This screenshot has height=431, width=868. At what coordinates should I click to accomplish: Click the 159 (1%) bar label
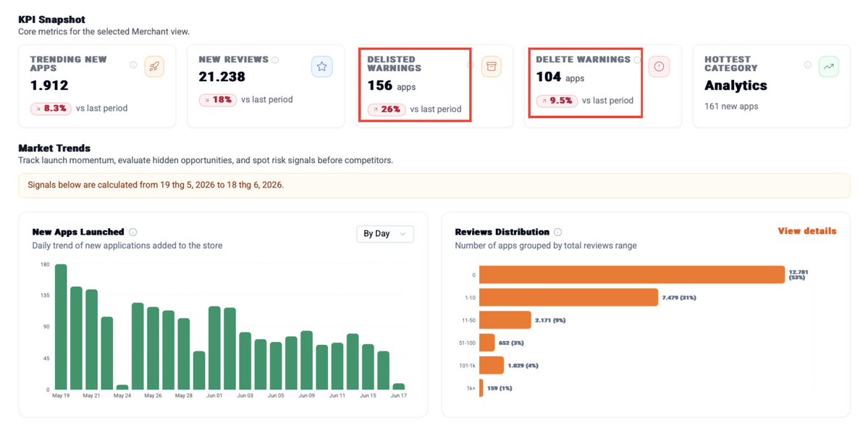click(x=500, y=388)
